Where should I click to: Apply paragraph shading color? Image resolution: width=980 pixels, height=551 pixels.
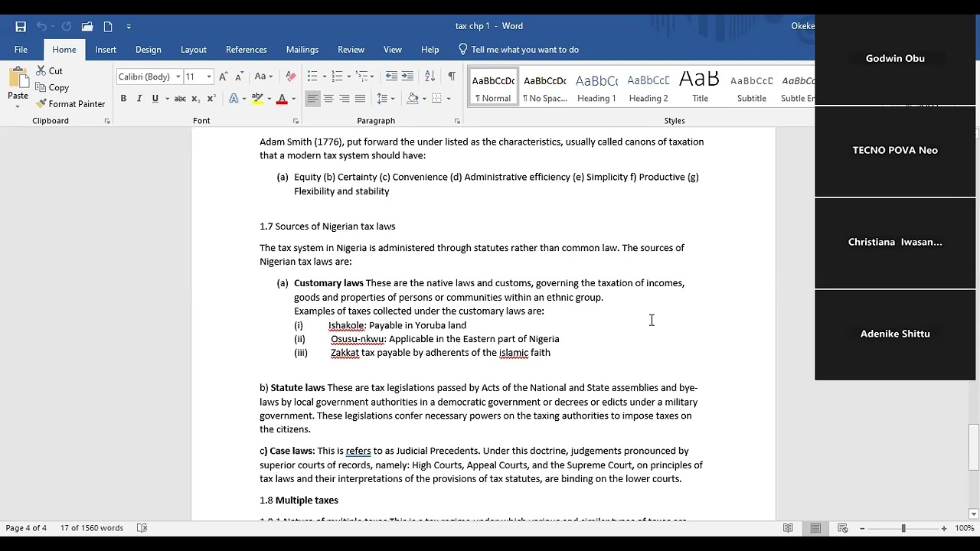click(412, 99)
